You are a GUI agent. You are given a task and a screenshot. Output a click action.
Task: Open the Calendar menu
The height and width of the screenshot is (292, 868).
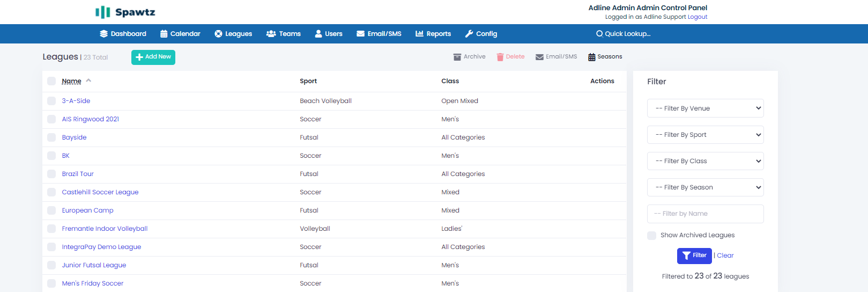180,34
